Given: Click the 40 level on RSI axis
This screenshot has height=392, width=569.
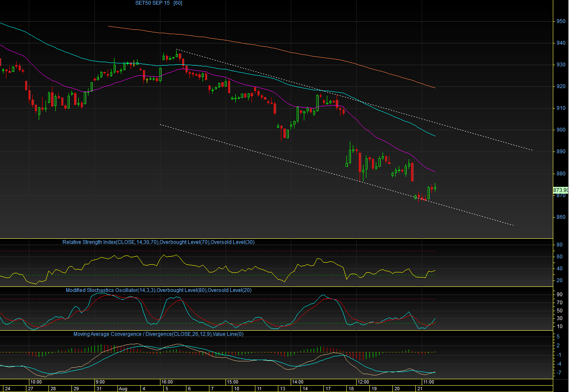Looking at the screenshot, I should [560, 269].
